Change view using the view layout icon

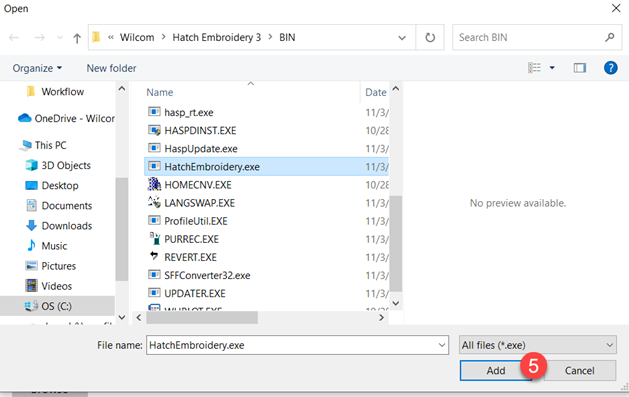[534, 68]
